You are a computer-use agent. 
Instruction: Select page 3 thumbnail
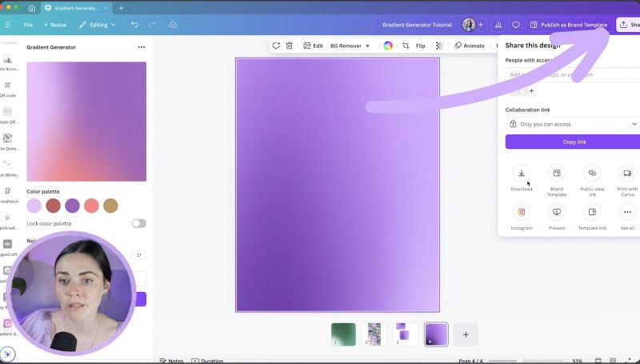(x=406, y=334)
